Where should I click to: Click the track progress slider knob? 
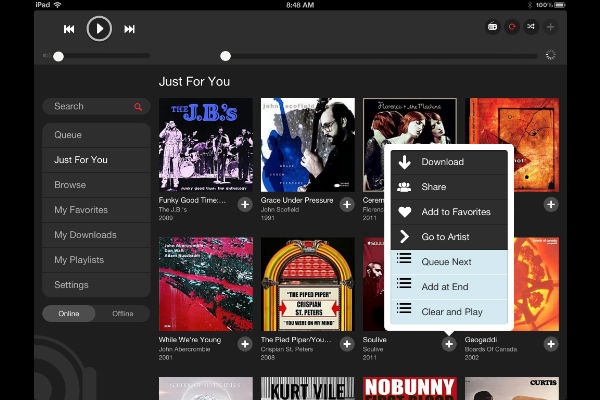tap(225, 56)
